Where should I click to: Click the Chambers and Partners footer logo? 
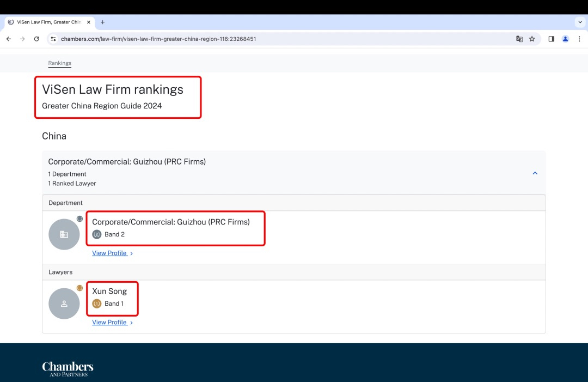pyautogui.click(x=68, y=369)
